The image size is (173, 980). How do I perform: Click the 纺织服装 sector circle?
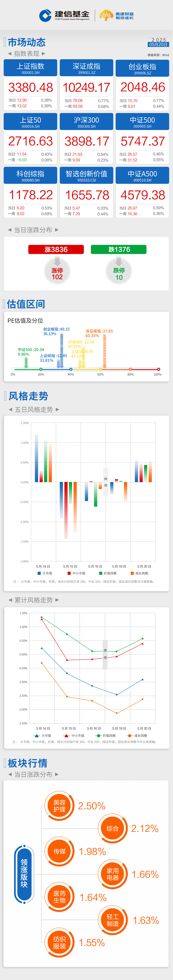coord(59,943)
